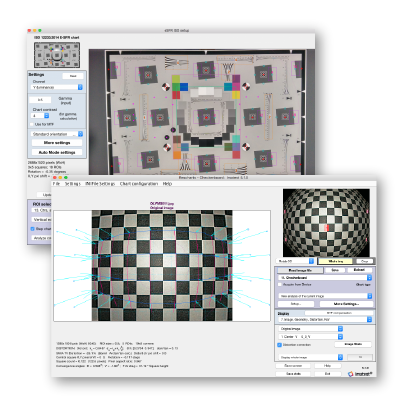Click the orange patch in lower-left color column
This screenshot has height=400, width=400.
176,155
